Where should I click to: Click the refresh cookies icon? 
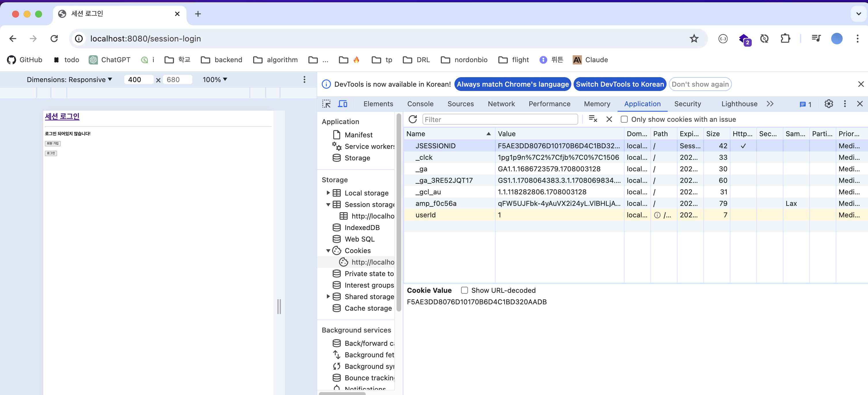412,119
